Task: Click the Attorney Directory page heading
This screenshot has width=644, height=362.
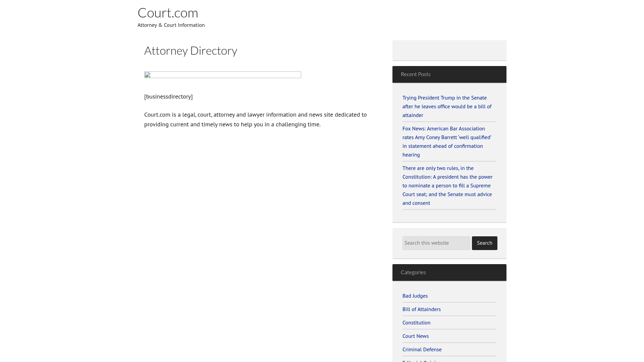Action: 191,51
